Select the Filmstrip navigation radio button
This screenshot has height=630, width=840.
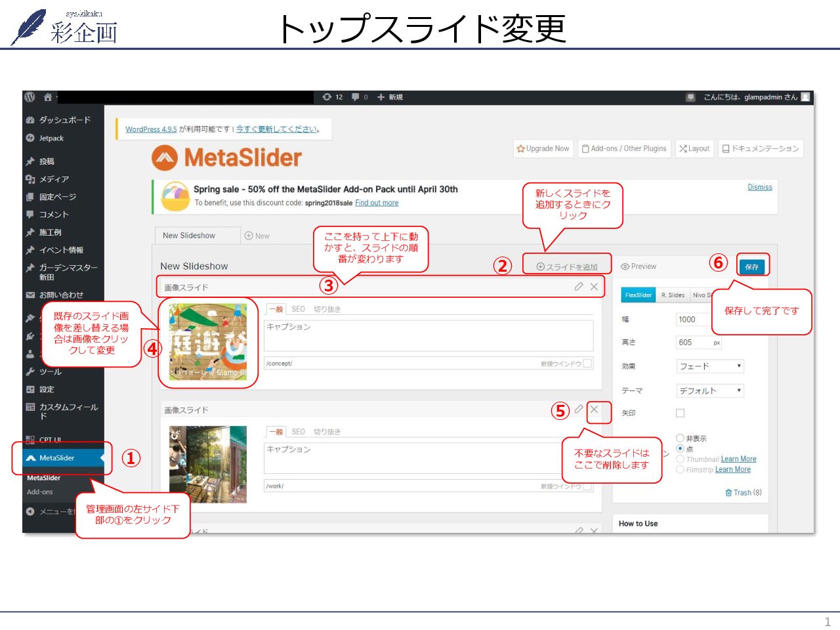click(680, 470)
